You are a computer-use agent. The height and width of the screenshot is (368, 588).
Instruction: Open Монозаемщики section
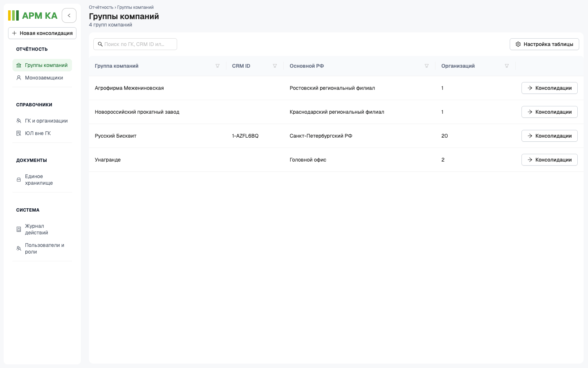[x=42, y=78]
